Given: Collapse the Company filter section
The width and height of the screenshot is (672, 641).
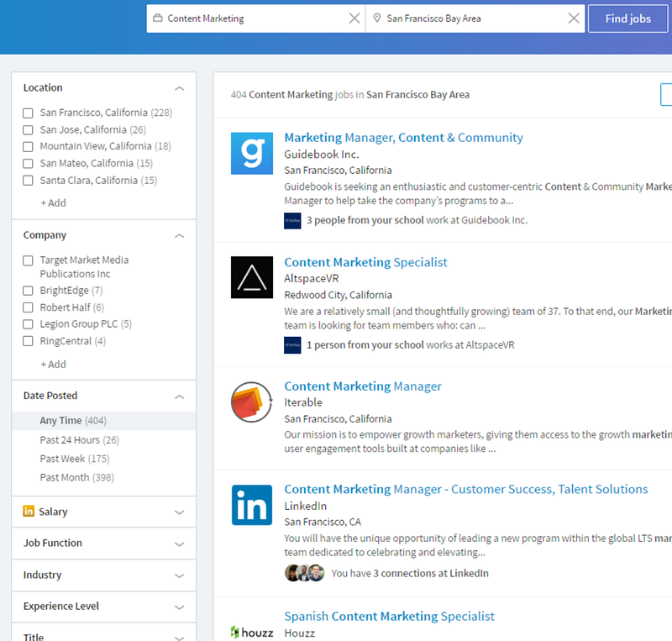Looking at the screenshot, I should click(180, 236).
